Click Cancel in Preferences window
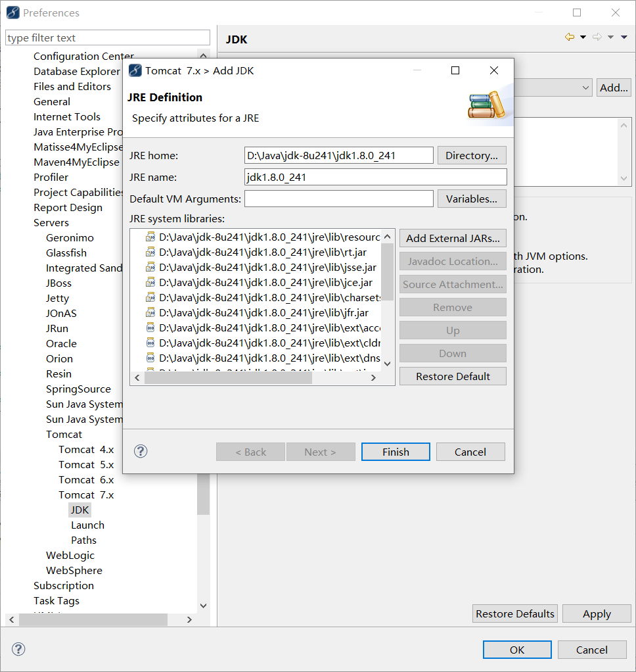 pos(592,650)
